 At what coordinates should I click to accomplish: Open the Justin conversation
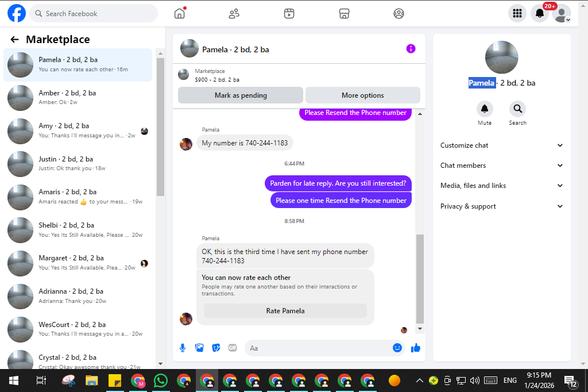click(78, 164)
